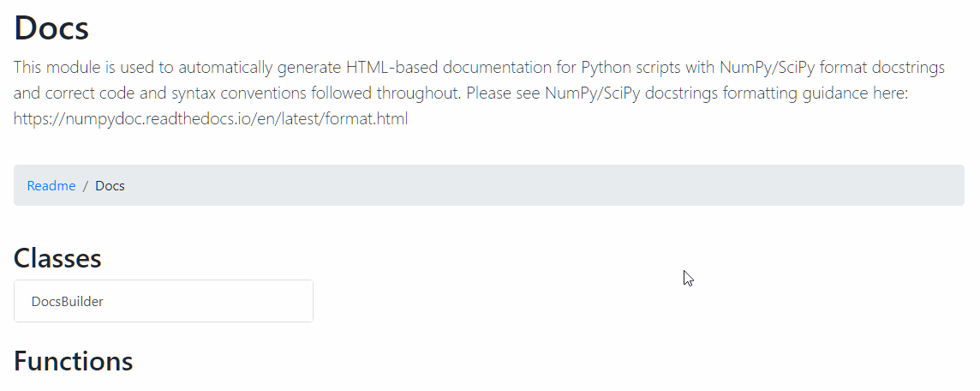The image size is (980, 391).
Task: Select the Classes section heading
Action: [57, 258]
